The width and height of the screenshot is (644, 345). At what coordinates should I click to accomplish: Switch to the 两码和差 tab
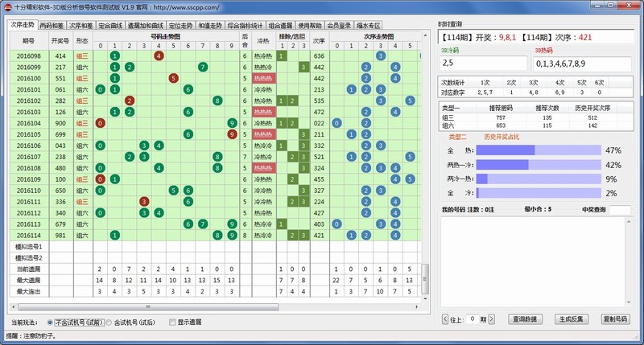pos(52,25)
